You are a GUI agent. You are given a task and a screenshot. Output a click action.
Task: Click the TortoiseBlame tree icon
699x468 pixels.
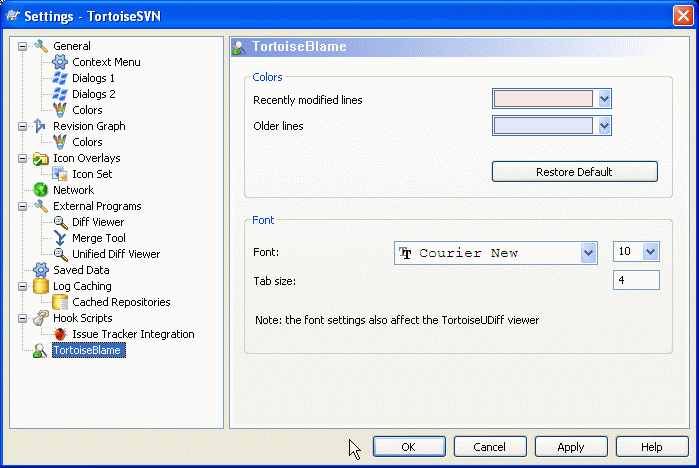click(x=40, y=351)
